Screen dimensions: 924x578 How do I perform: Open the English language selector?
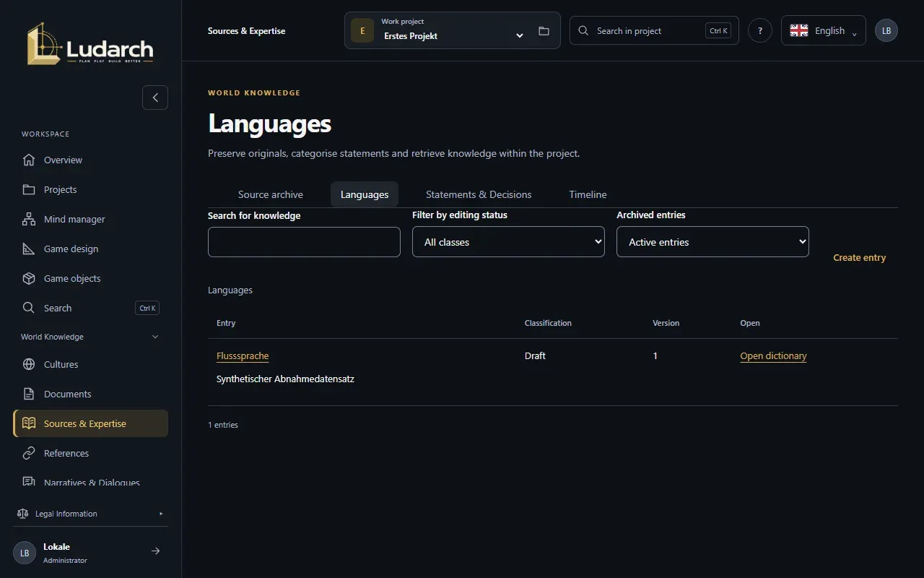pos(824,30)
